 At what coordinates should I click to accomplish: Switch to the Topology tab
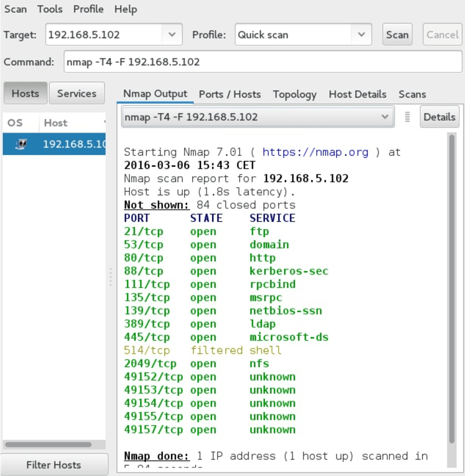[x=295, y=94]
